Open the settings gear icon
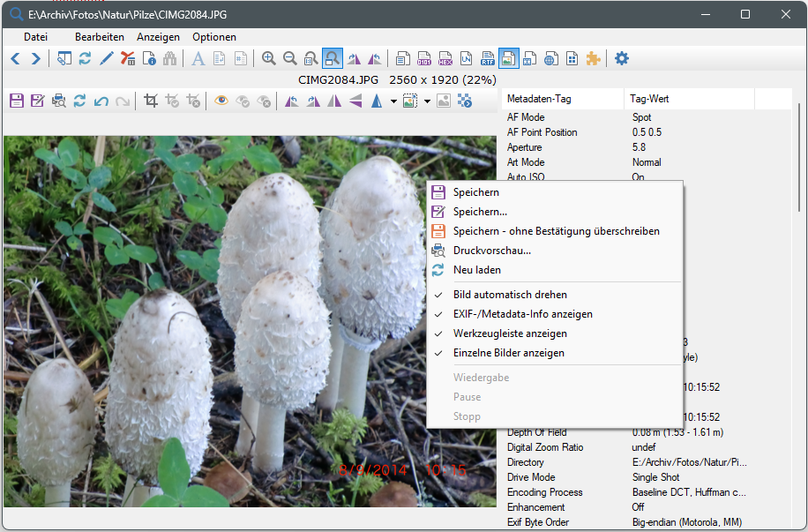Viewport: 808px width, 532px height. click(622, 59)
